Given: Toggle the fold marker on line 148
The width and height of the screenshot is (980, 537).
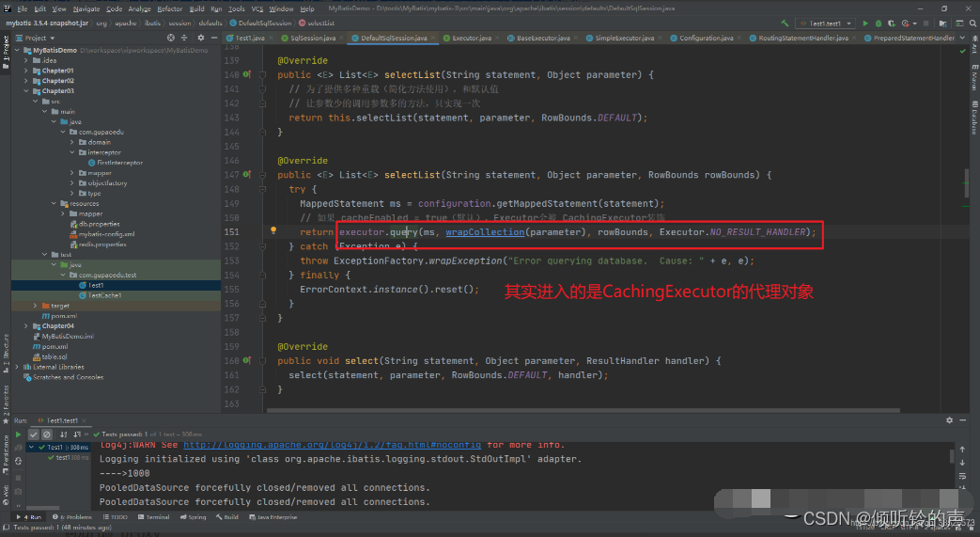Looking at the screenshot, I should (x=262, y=189).
